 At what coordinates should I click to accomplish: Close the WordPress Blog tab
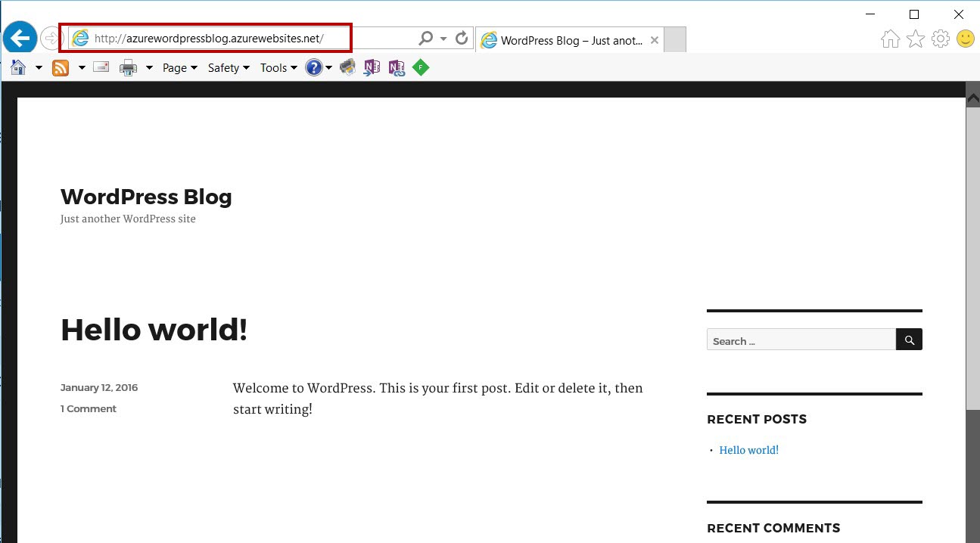(655, 40)
